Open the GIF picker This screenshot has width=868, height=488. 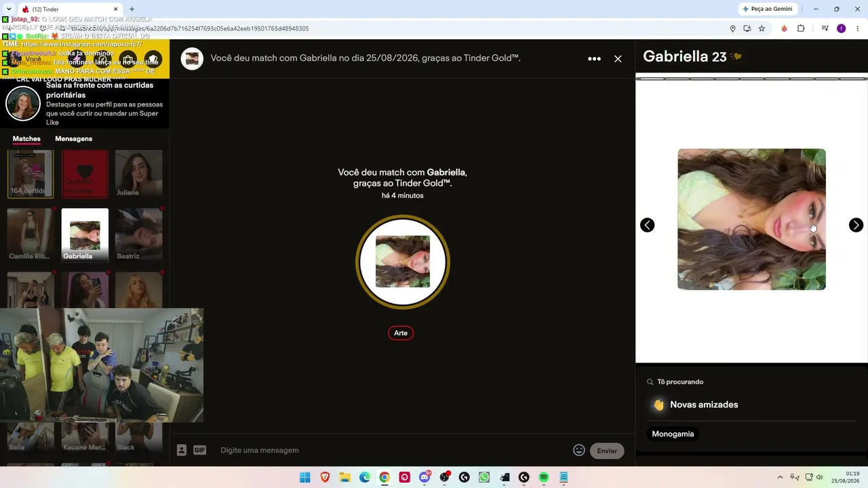pos(199,450)
